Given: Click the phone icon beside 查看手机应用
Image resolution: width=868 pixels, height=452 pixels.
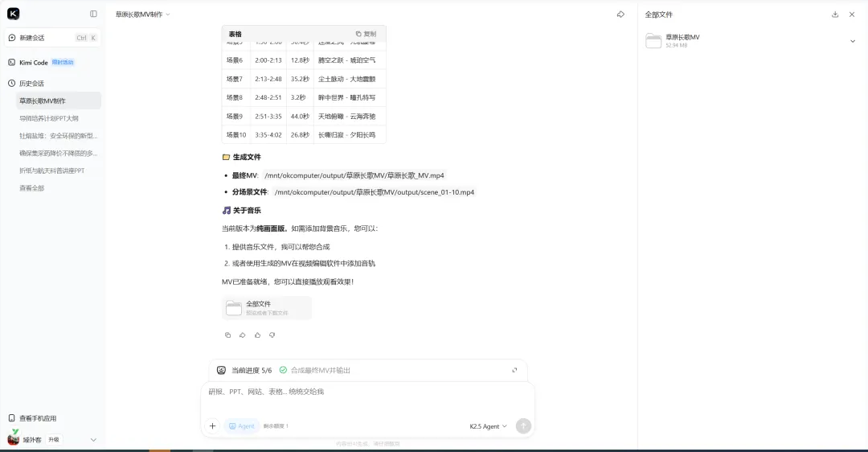Looking at the screenshot, I should click(11, 418).
